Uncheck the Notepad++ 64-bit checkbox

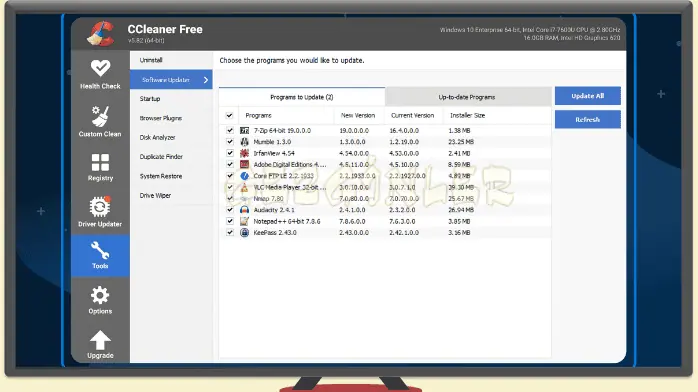coord(230,221)
